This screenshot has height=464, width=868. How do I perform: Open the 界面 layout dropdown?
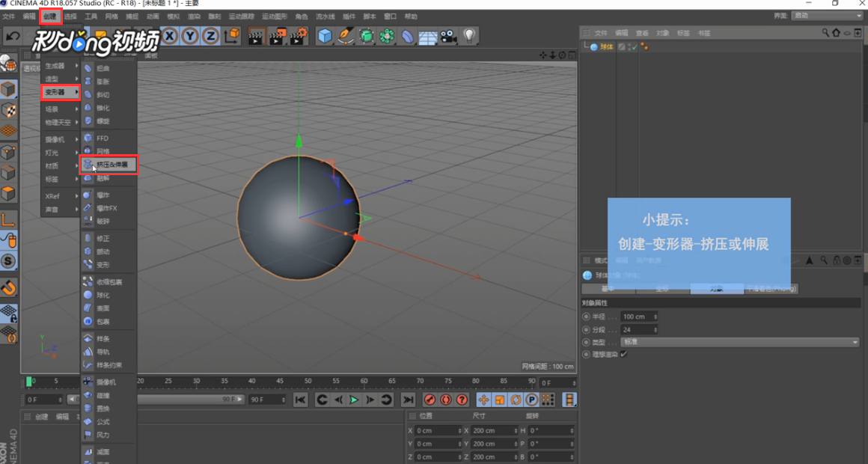[x=827, y=16]
